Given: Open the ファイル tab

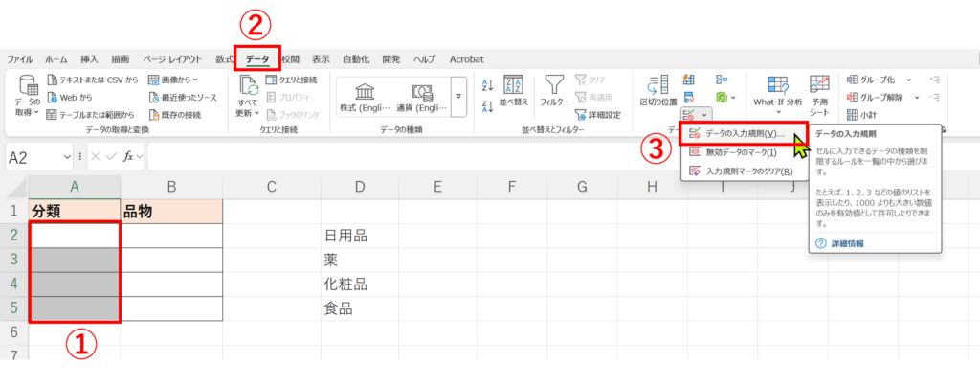Looking at the screenshot, I should tap(20, 58).
